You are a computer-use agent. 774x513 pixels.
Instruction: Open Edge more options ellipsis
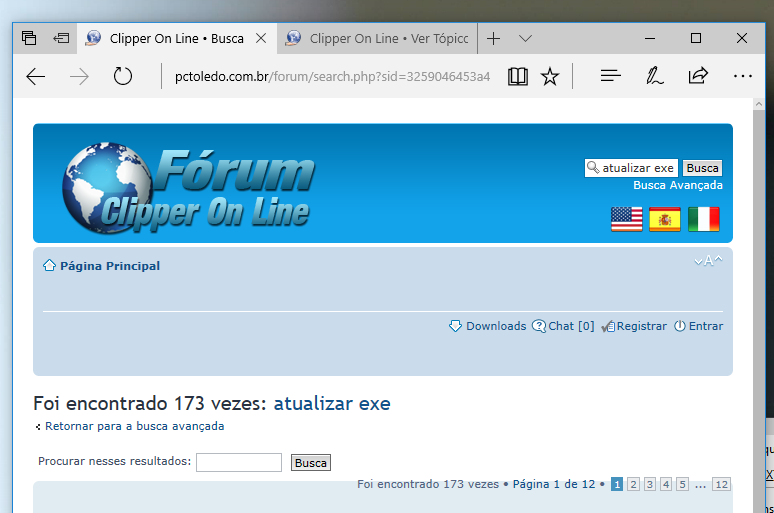click(742, 76)
